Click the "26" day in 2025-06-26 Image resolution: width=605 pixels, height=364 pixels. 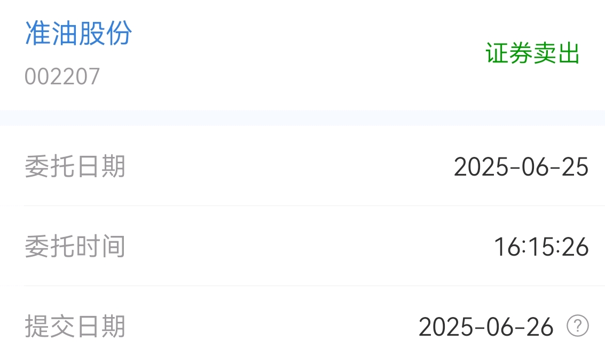coord(540,327)
